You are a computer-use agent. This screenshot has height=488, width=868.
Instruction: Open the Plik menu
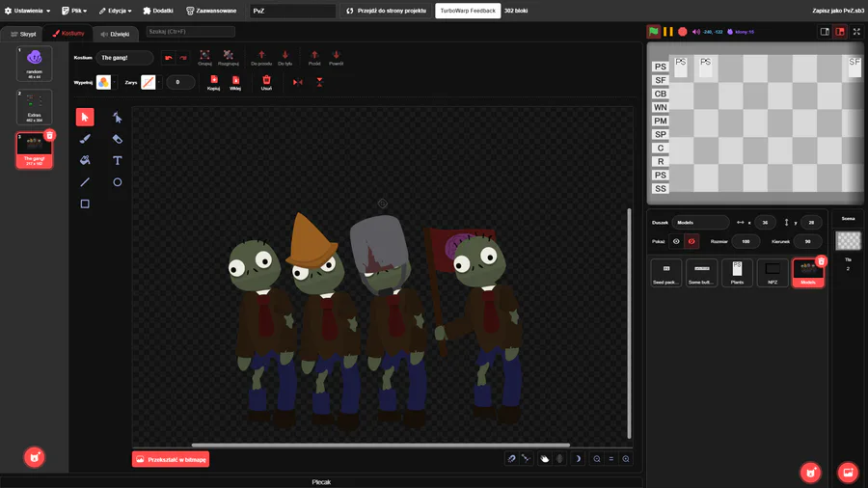[74, 11]
